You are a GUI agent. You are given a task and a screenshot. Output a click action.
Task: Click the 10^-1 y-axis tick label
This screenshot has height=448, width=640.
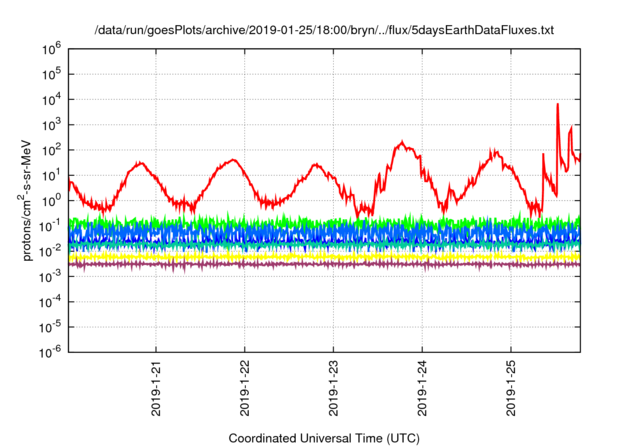(x=50, y=226)
